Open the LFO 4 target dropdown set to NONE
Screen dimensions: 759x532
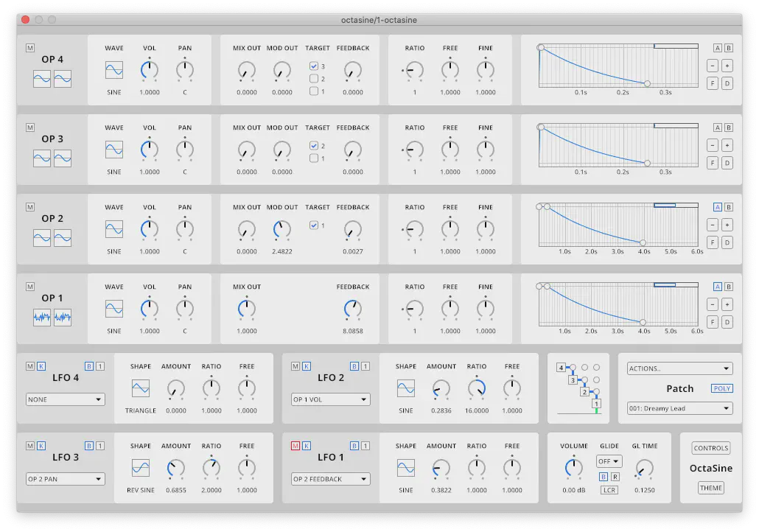[x=66, y=399]
